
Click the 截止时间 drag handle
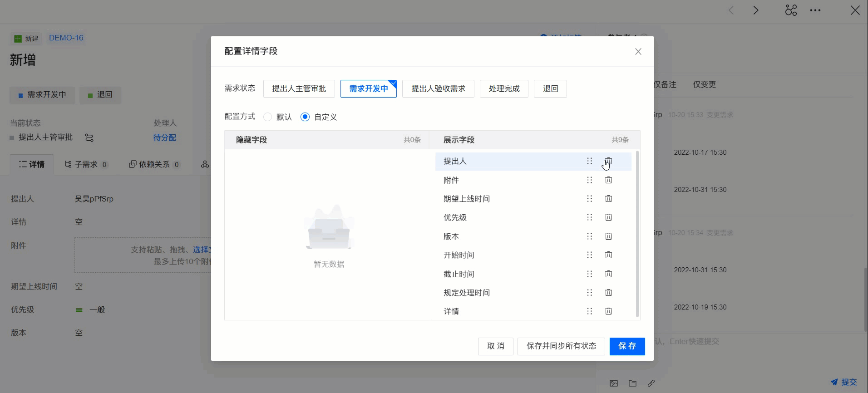pos(589,274)
